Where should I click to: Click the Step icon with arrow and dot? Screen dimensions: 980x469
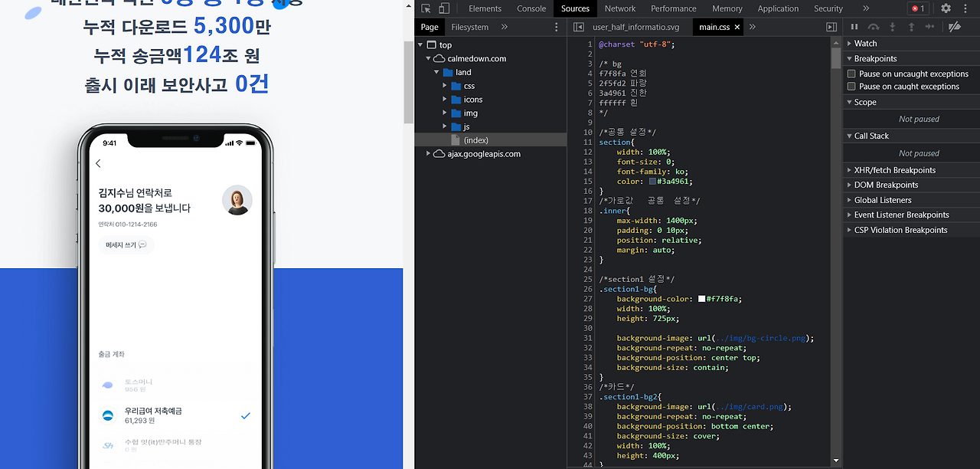929,27
